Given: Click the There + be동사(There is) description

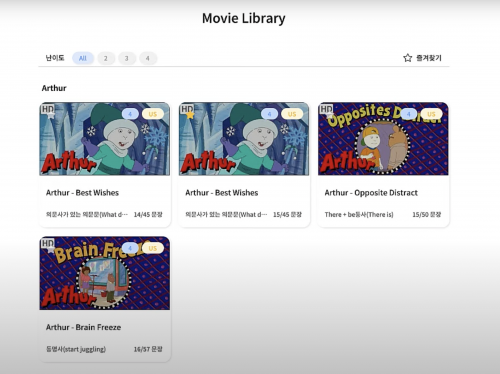Looking at the screenshot, I should tap(359, 215).
